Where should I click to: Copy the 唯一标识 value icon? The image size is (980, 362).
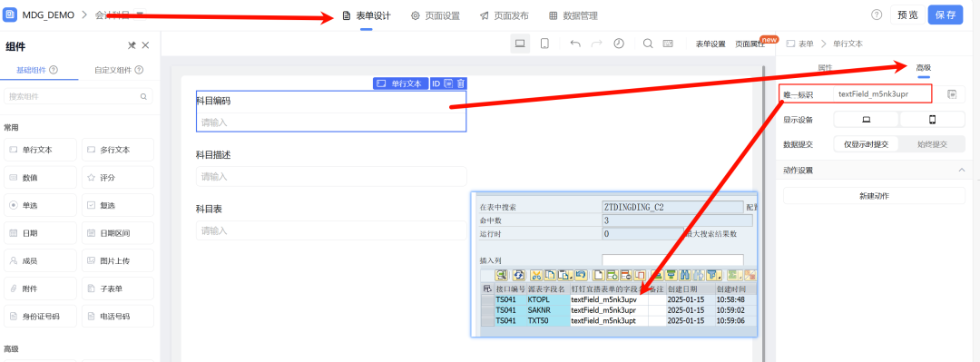point(953,94)
